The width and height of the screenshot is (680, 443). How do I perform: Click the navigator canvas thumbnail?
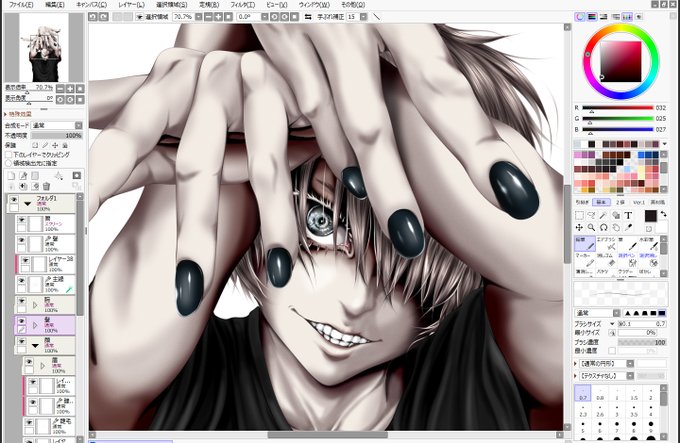[x=44, y=47]
